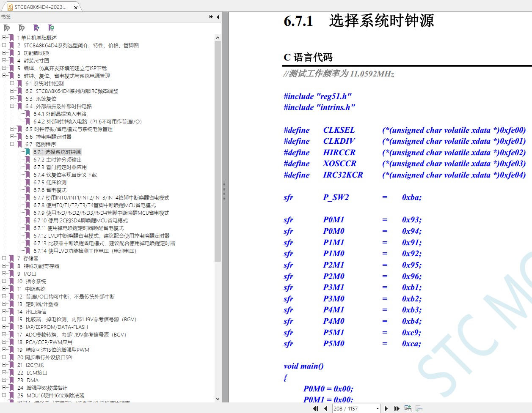Open bookmark 6.7.4 软复位实现自定义下载
This screenshot has height=413, width=532.
point(65,175)
